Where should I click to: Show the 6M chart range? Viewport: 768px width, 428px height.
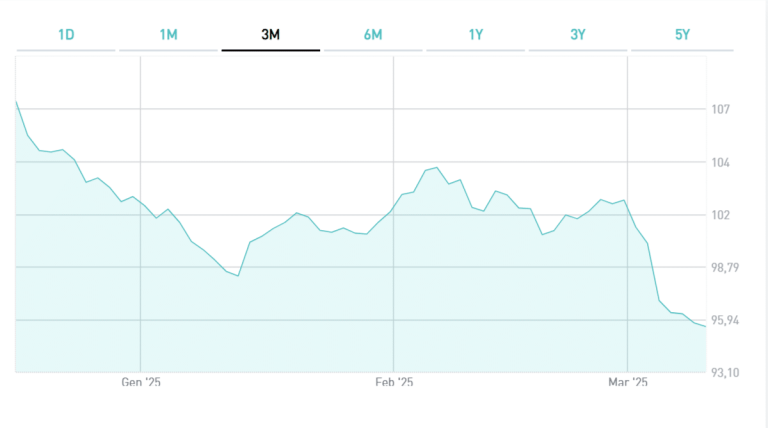tap(373, 35)
